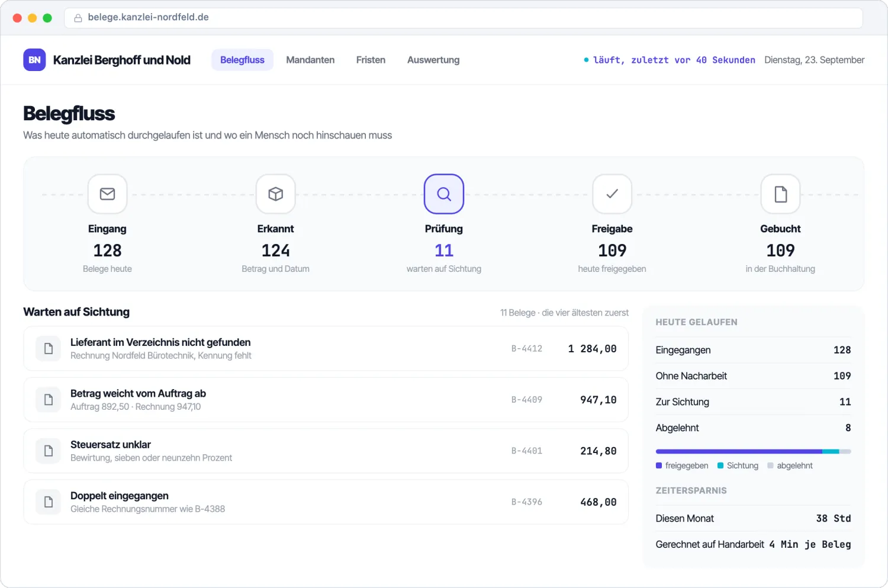888x588 pixels.
Task: Click document icon for Lieferant im Verzeichnis row
Action: pos(49,349)
